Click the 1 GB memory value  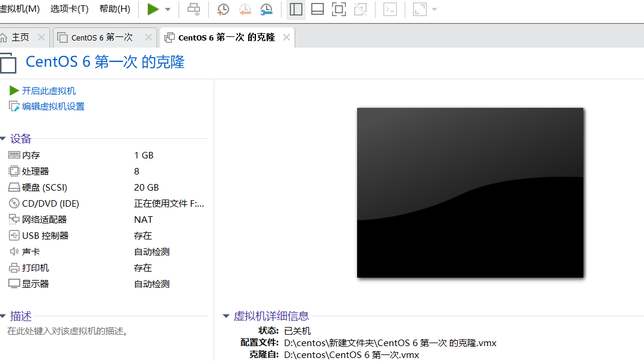tap(144, 155)
